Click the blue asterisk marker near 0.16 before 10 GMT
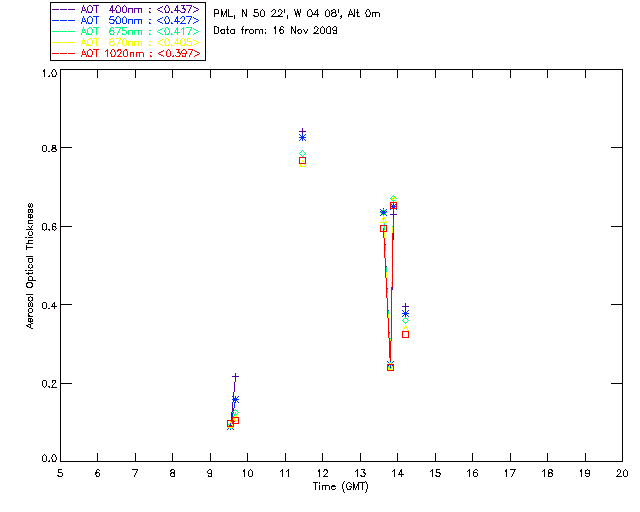Screen dimensions: 640x512 click(235, 399)
